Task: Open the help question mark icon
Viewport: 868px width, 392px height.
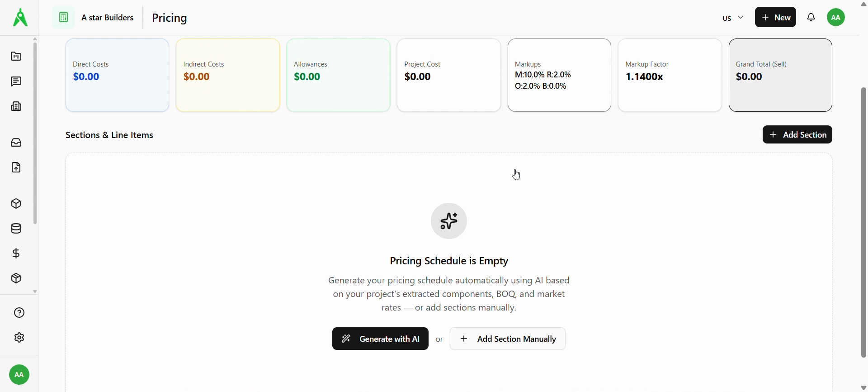Action: click(x=19, y=313)
